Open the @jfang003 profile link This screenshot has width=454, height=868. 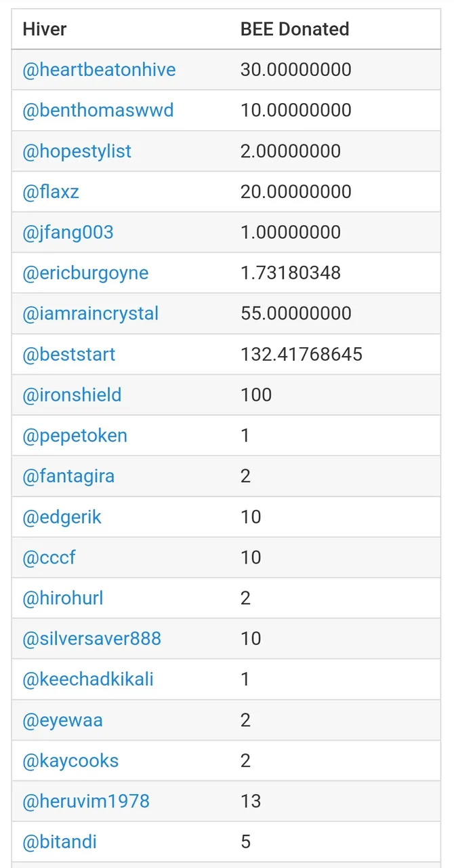point(68,233)
